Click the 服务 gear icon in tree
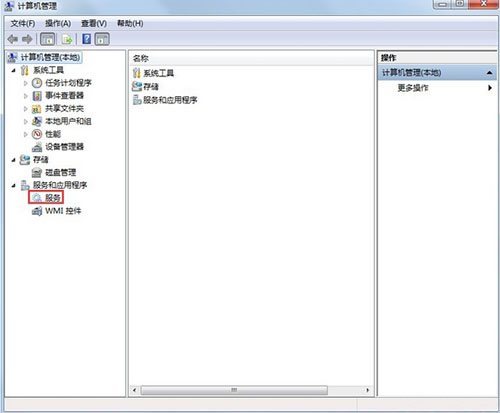This screenshot has width=500, height=413. pos(37,198)
